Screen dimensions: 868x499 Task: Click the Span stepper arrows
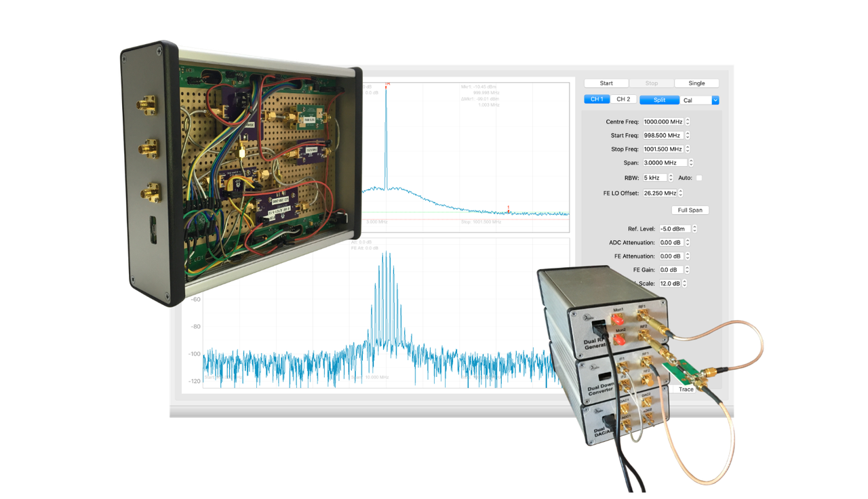point(692,163)
